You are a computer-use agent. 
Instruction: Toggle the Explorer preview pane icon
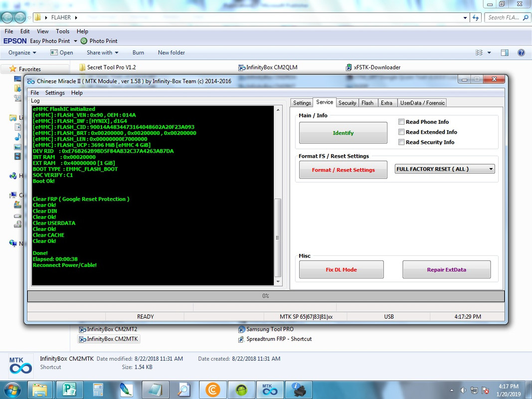[505, 52]
